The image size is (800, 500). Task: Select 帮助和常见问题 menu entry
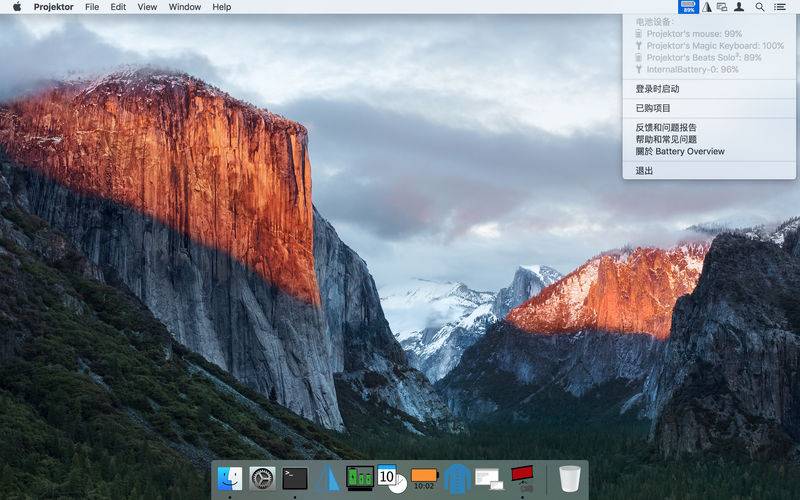click(x=709, y=139)
